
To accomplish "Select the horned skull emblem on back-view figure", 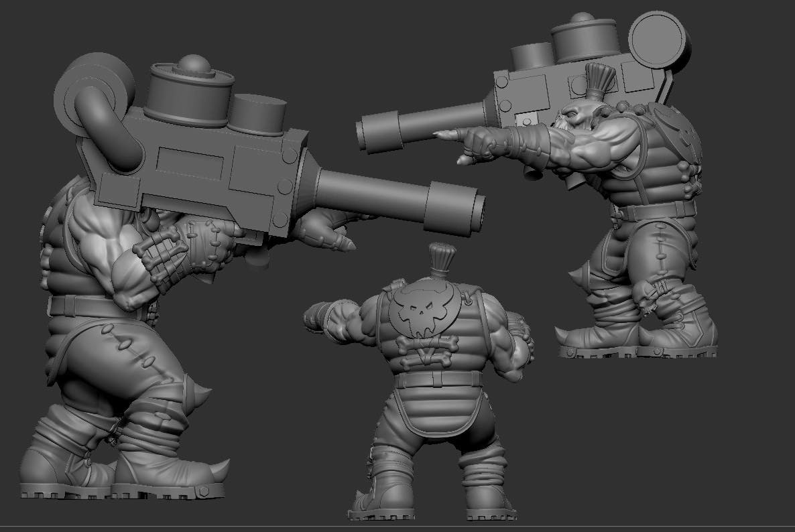I will pos(426,309).
